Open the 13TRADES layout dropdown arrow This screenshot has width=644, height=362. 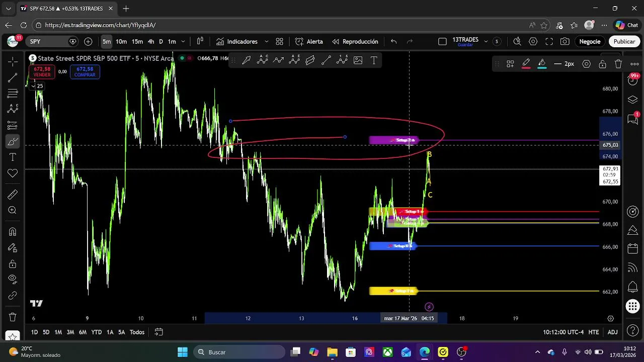point(486,42)
